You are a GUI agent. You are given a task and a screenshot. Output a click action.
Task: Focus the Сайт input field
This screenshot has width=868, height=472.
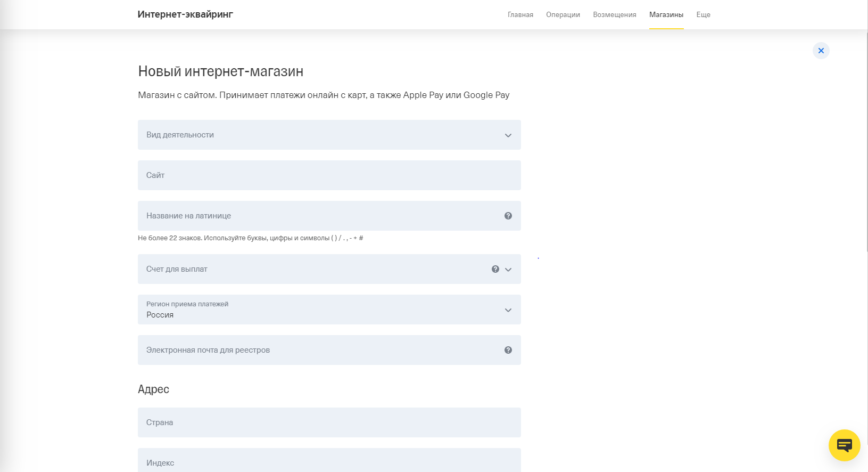click(x=329, y=175)
